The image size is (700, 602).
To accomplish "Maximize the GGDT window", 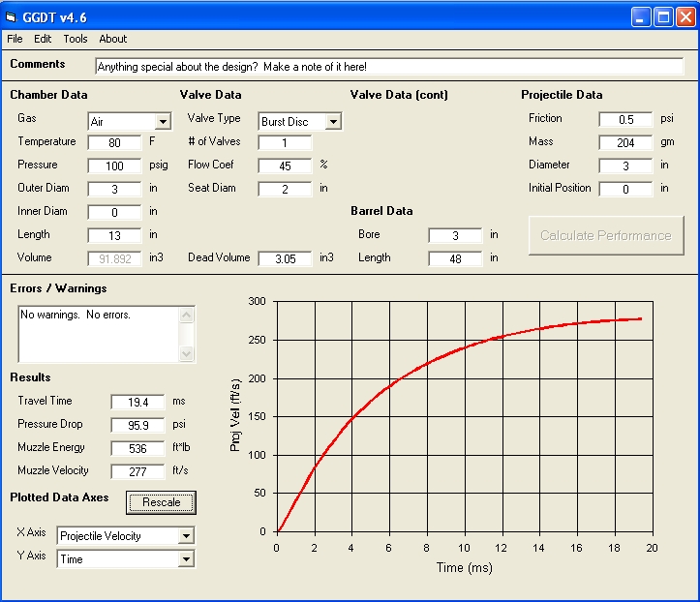I will [x=664, y=16].
